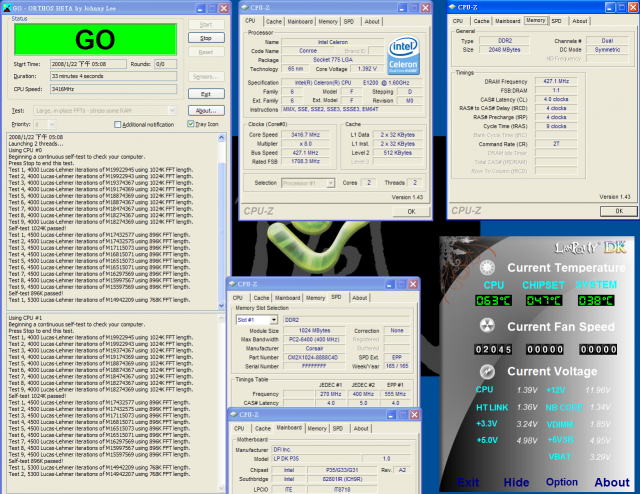This screenshot has height=494, width=640.
Task: Click upper ORTHOS log scrollbar down arrow
Action: pos(222,305)
